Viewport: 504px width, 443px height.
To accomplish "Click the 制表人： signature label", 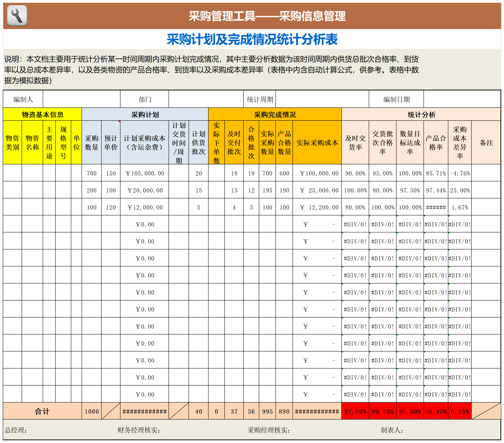I will click(392, 430).
